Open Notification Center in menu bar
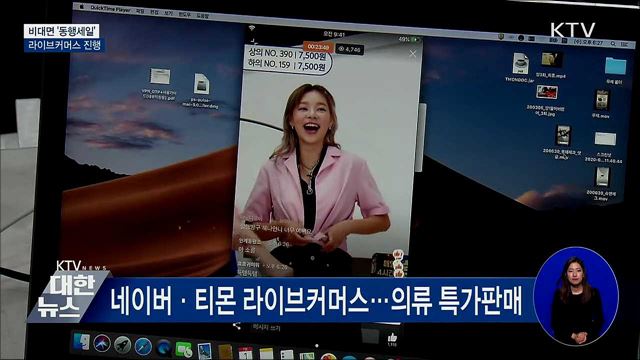 click(625, 44)
